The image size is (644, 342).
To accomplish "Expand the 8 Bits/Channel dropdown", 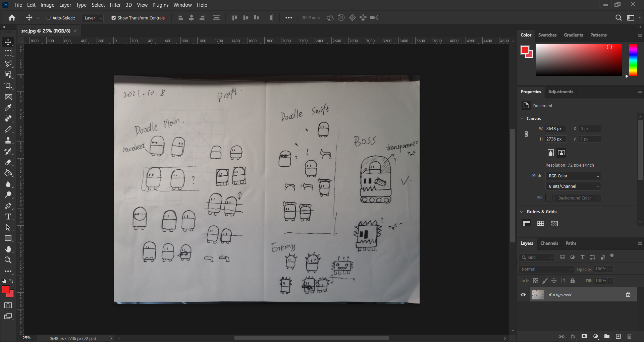I will click(x=573, y=186).
